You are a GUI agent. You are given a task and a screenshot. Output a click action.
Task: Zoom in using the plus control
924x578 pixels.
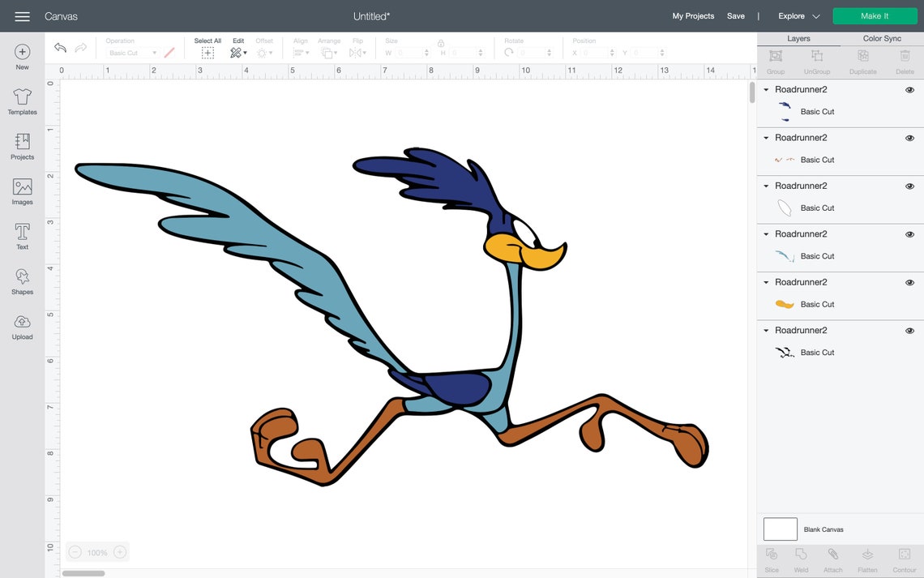[120, 551]
